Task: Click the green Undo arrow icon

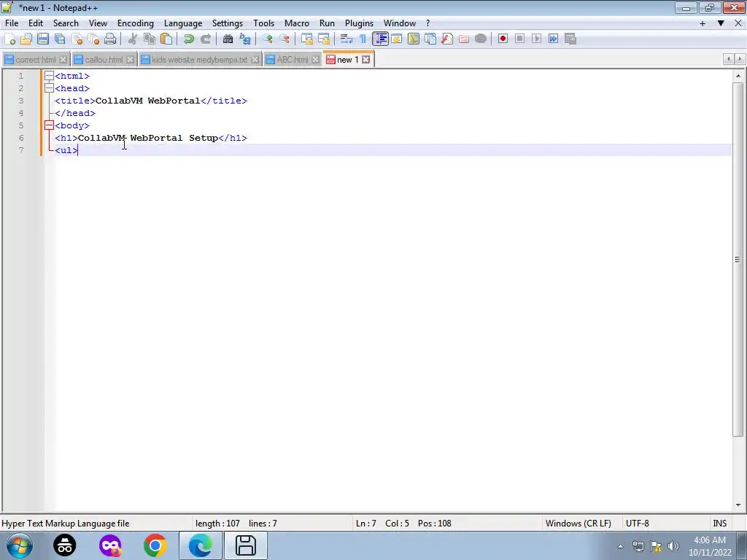Action: (189, 39)
